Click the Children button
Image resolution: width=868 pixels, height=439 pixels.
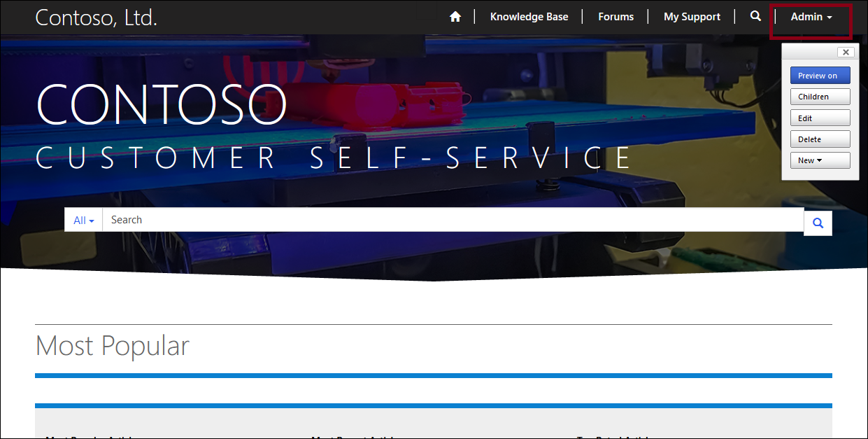(820, 97)
